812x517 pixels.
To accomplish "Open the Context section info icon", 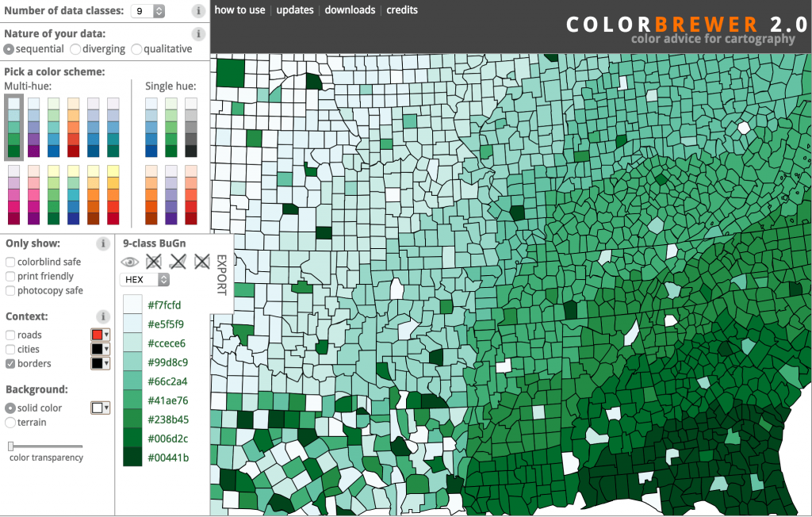I will [x=103, y=316].
